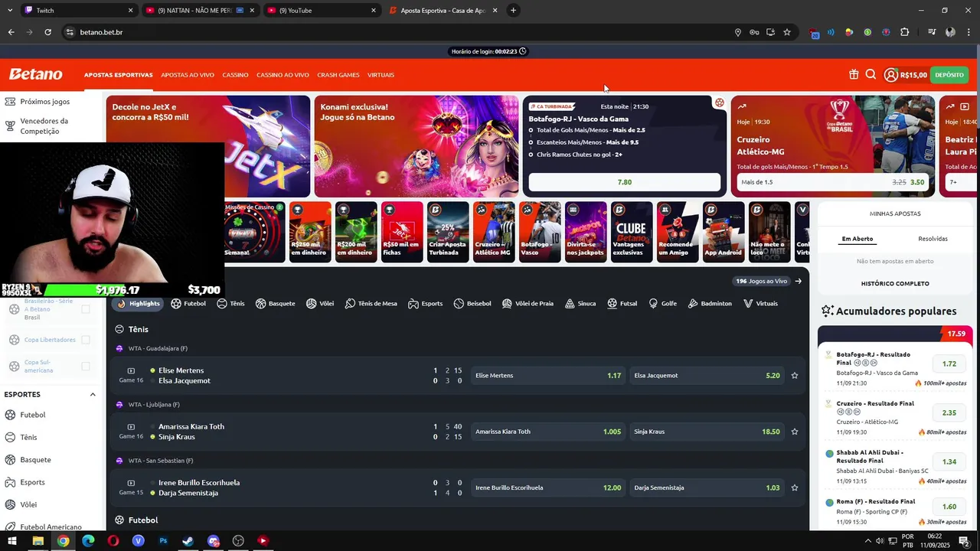Viewport: 980px width, 551px height.
Task: Select the 7.80 Botafogo-Vasco turbinada odds
Action: (625, 182)
